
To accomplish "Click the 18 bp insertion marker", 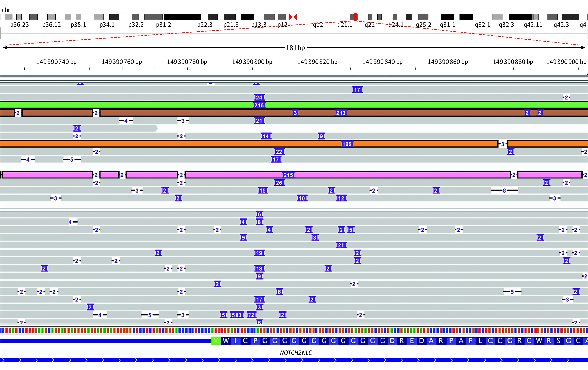I will [x=260, y=269].
